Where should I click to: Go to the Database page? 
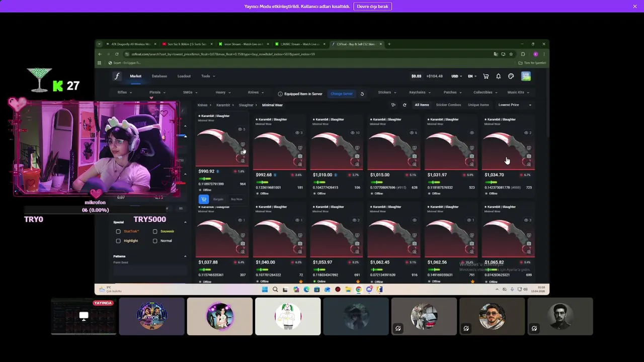159,76
